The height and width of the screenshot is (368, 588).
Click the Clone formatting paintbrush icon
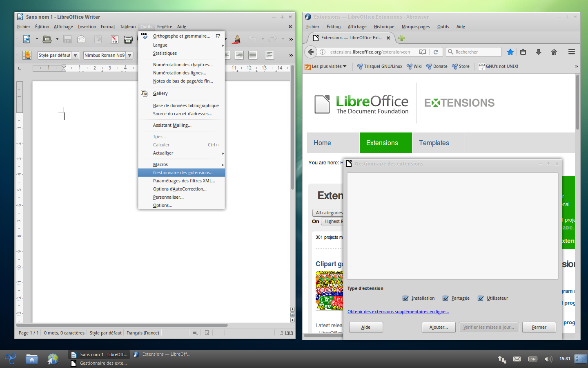click(236, 39)
